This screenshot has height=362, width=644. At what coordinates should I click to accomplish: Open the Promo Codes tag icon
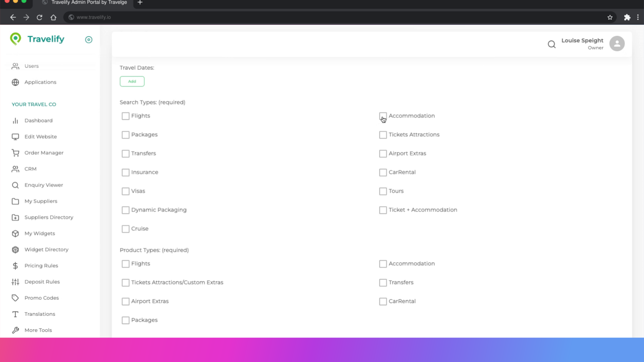coord(15,298)
